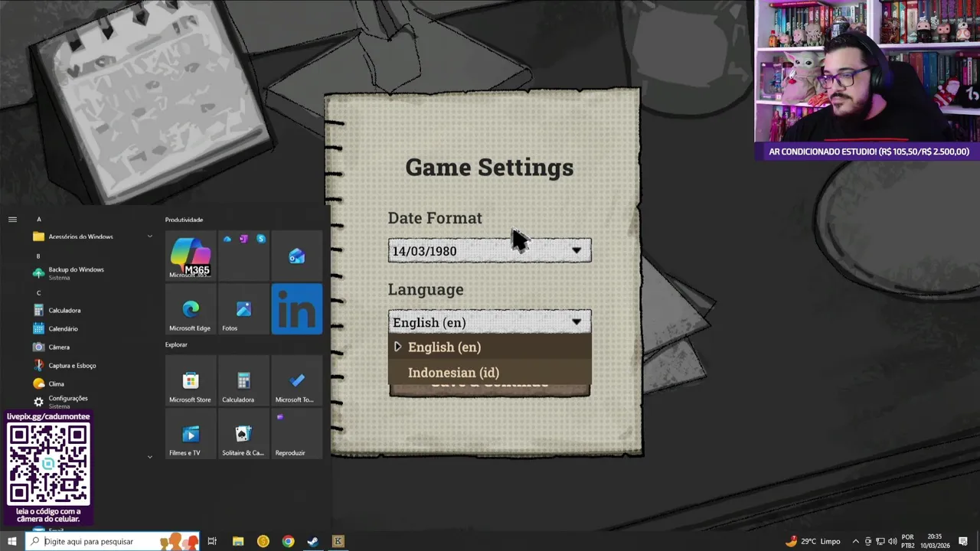The height and width of the screenshot is (551, 980).
Task: Click the Produtividade group header
Action: (x=185, y=220)
